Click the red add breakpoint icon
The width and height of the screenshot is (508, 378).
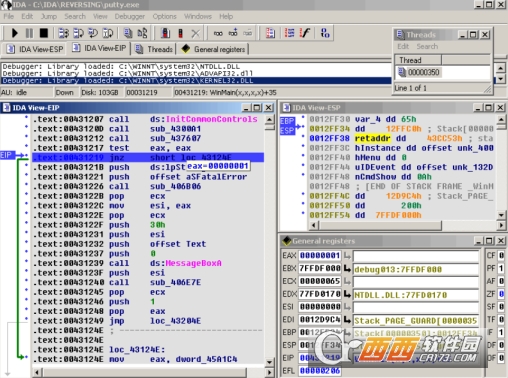[180, 33]
